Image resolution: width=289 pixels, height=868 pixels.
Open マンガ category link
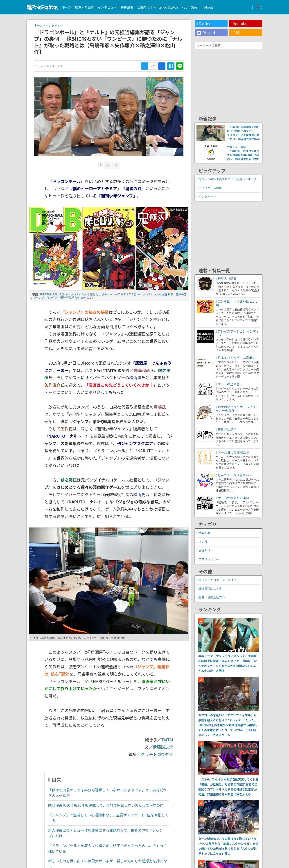tap(203, 542)
